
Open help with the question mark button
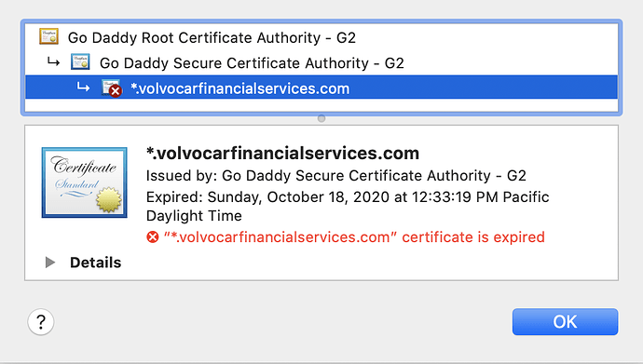pos(41,322)
